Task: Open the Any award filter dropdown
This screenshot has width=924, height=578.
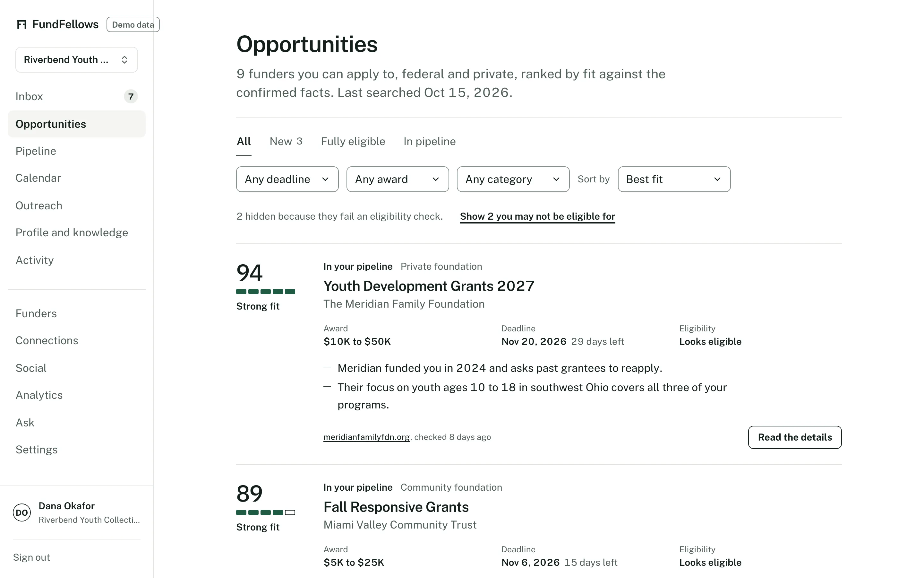Action: (x=398, y=179)
